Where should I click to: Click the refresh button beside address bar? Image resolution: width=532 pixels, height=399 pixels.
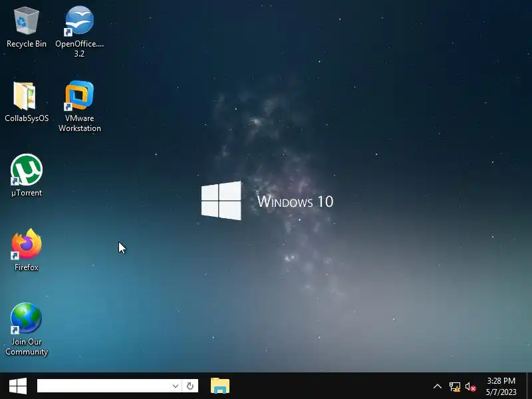pos(190,386)
